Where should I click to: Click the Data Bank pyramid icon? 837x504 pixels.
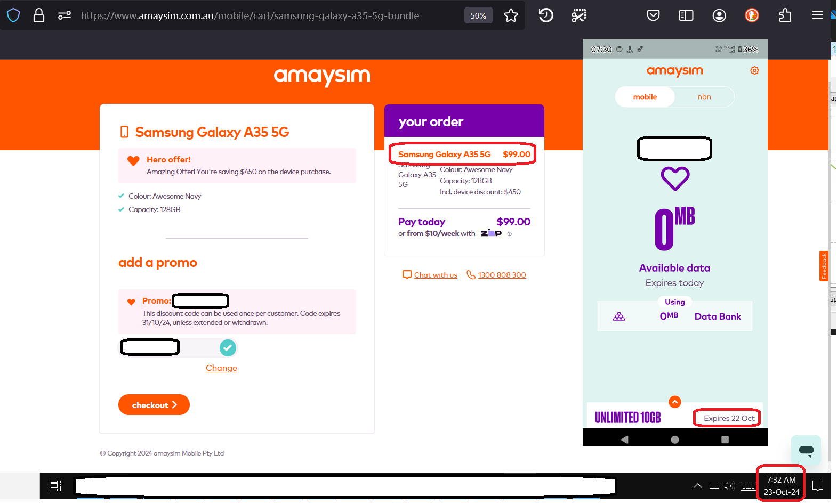coord(619,316)
